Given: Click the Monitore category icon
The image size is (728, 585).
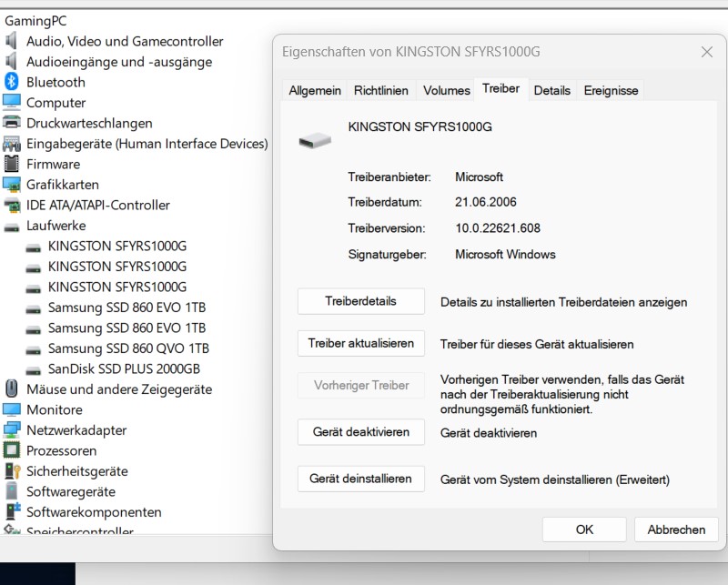Looking at the screenshot, I should [11, 409].
